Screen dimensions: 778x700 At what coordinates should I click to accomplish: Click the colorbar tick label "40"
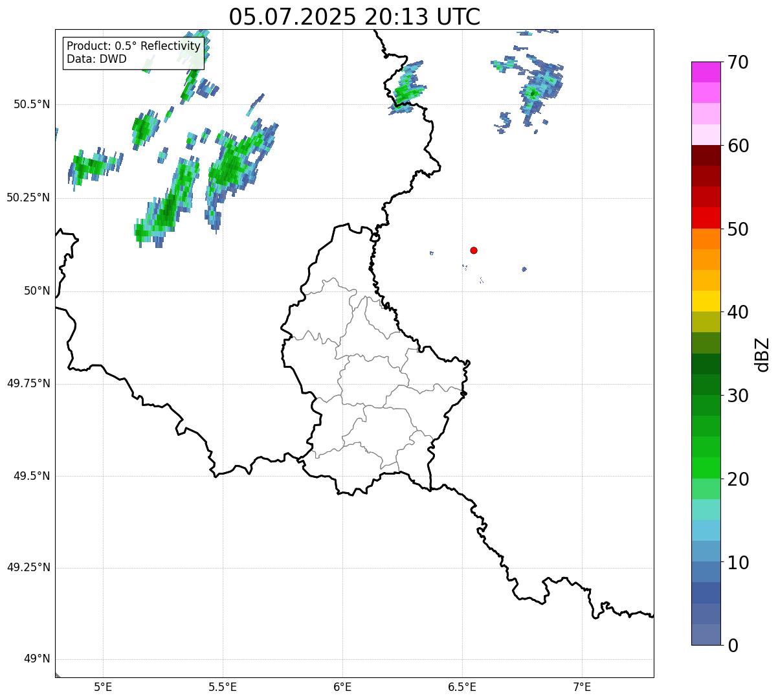tap(738, 312)
